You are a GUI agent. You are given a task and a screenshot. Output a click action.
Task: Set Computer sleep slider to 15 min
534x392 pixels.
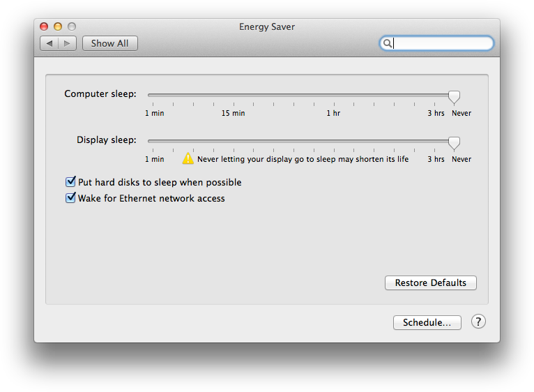(234, 95)
